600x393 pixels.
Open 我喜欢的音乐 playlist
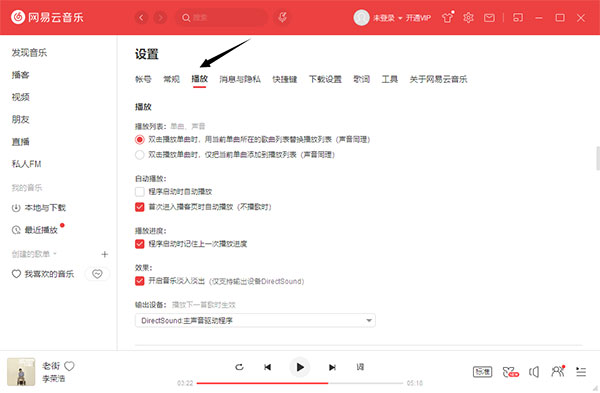pyautogui.click(x=43, y=274)
